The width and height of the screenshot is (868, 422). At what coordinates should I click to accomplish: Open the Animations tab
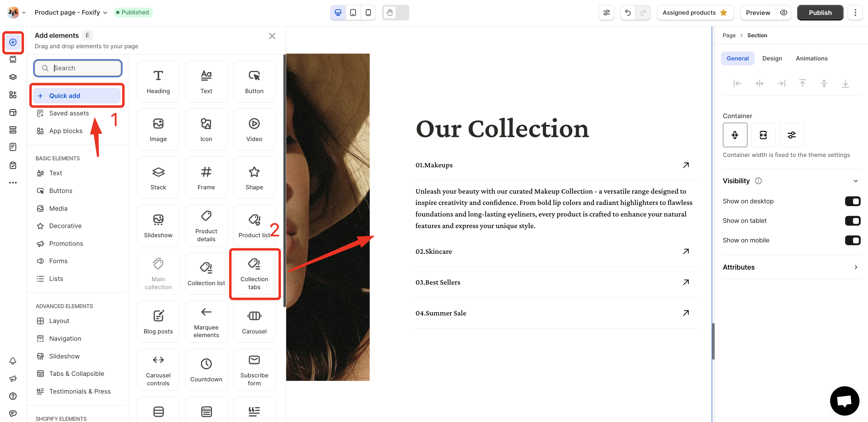pyautogui.click(x=811, y=58)
